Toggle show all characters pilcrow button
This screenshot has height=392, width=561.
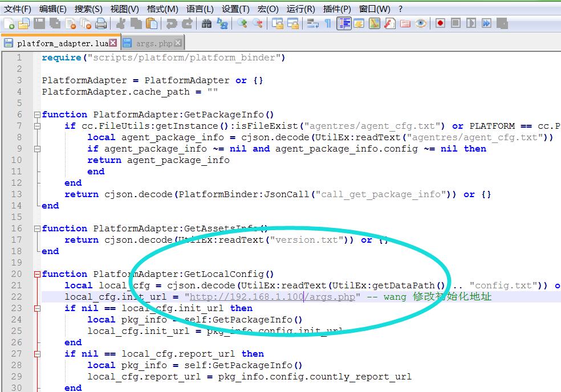click(x=328, y=23)
